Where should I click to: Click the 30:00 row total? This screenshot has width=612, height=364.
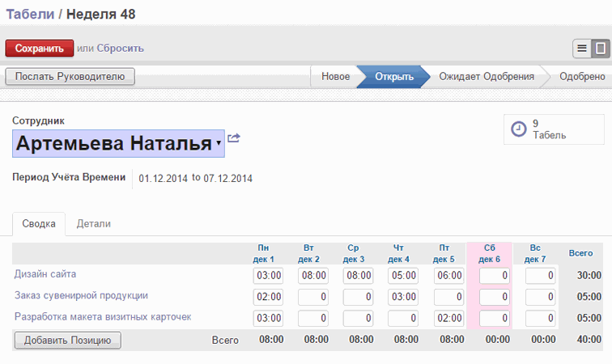[x=589, y=276]
